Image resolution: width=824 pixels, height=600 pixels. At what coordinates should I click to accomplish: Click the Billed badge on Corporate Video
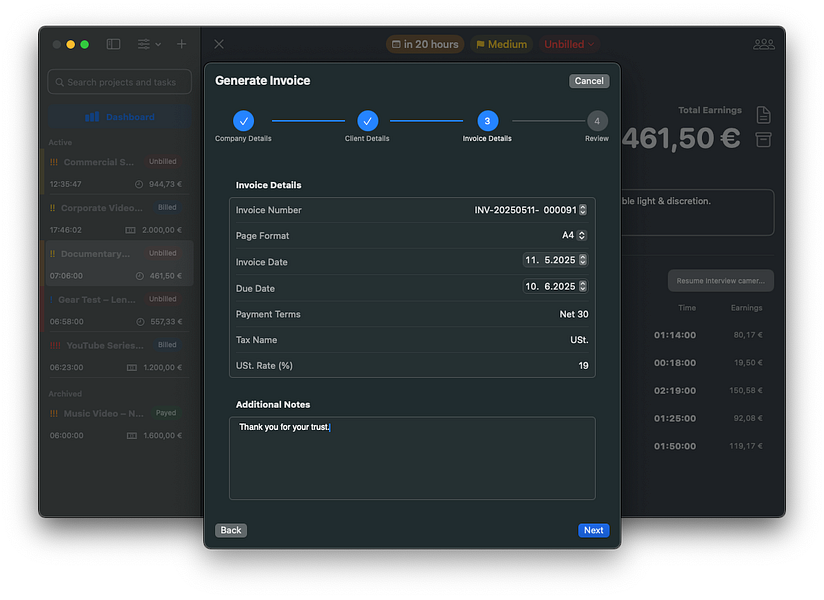click(167, 208)
